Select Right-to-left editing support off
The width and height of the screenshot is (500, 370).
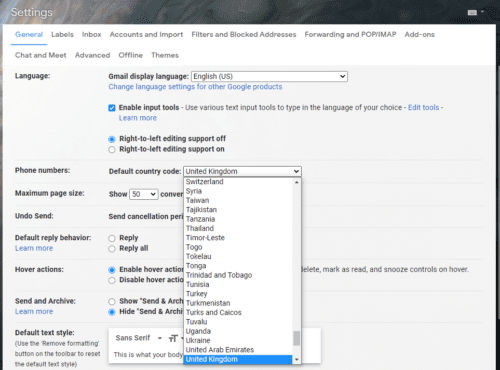[x=112, y=139]
